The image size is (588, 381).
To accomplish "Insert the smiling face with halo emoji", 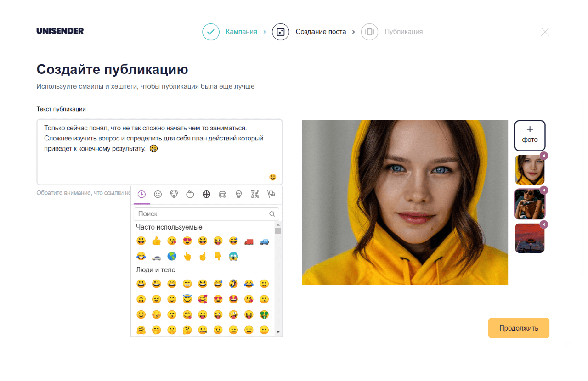I will (187, 299).
